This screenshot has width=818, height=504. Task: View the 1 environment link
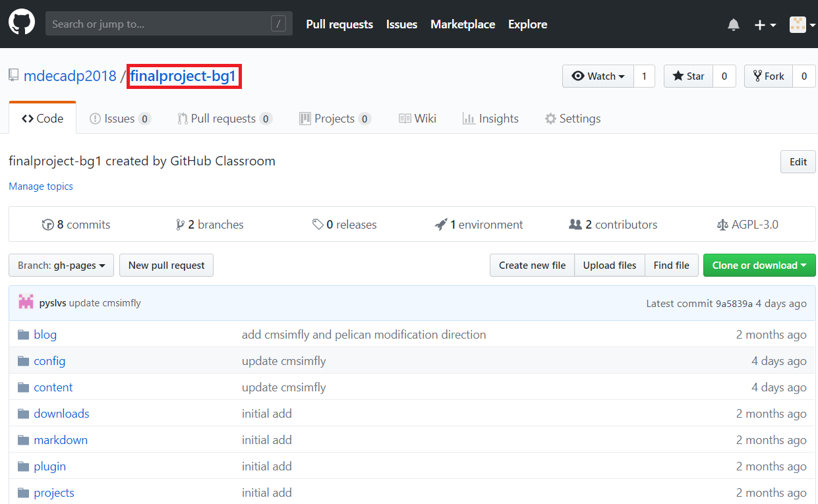point(479,225)
